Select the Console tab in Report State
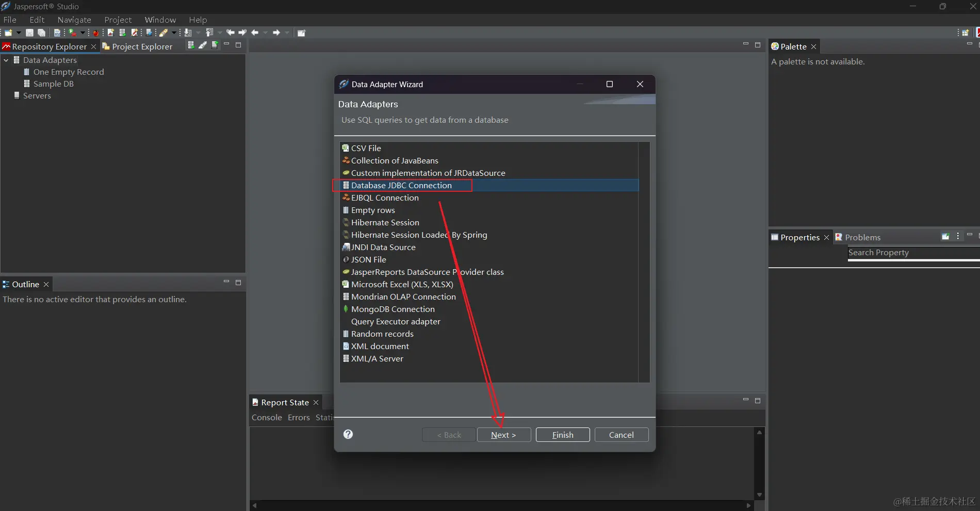 (267, 417)
